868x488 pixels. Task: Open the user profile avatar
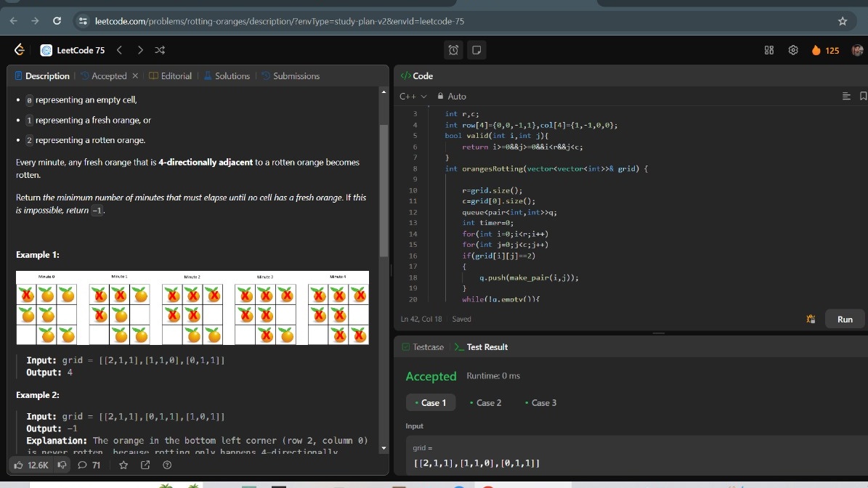tap(858, 50)
